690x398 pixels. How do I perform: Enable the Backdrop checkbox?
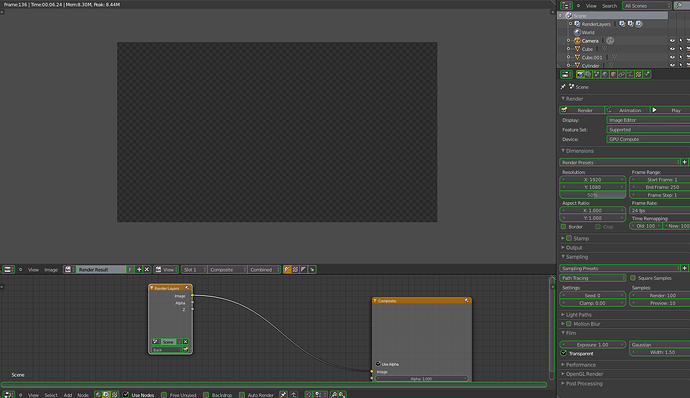(x=206, y=394)
